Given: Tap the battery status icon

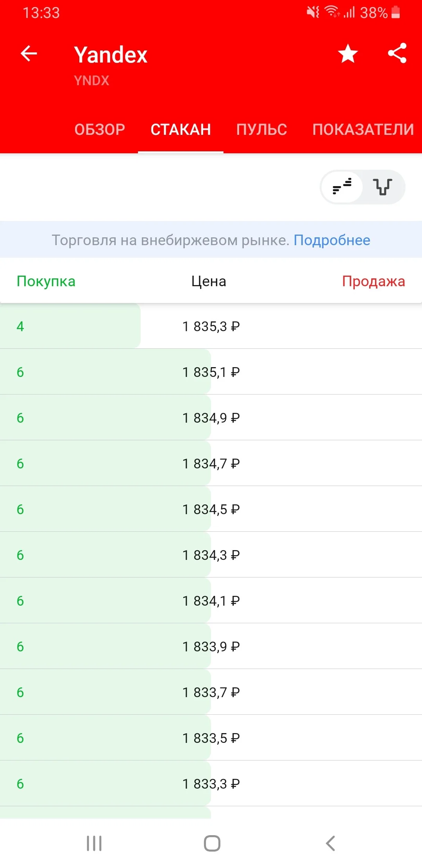Looking at the screenshot, I should [395, 13].
